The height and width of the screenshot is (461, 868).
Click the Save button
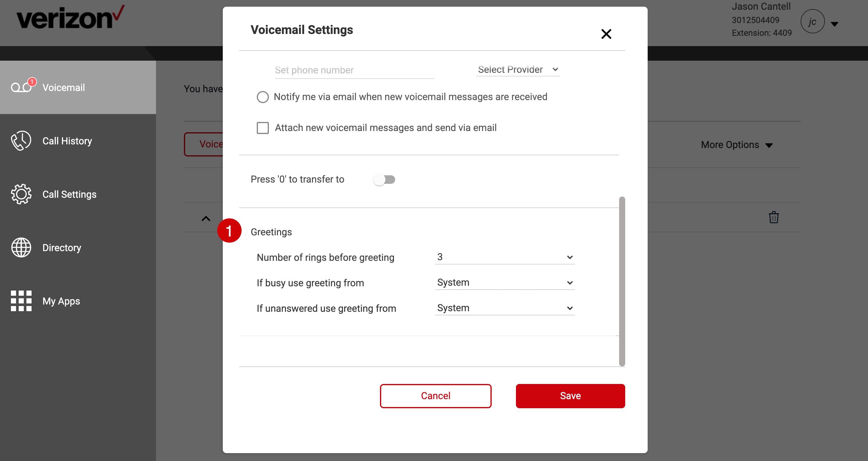point(570,396)
